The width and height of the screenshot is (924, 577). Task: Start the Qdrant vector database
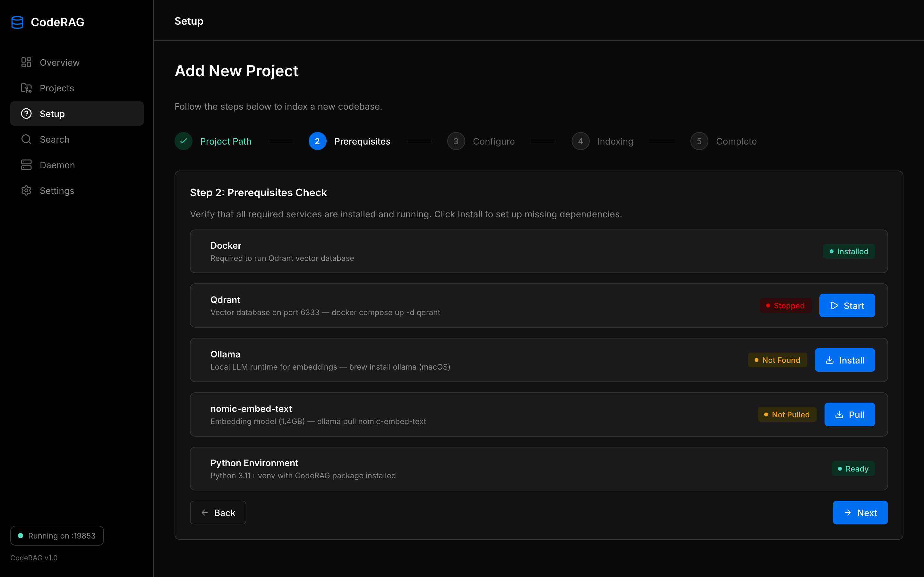pos(847,306)
